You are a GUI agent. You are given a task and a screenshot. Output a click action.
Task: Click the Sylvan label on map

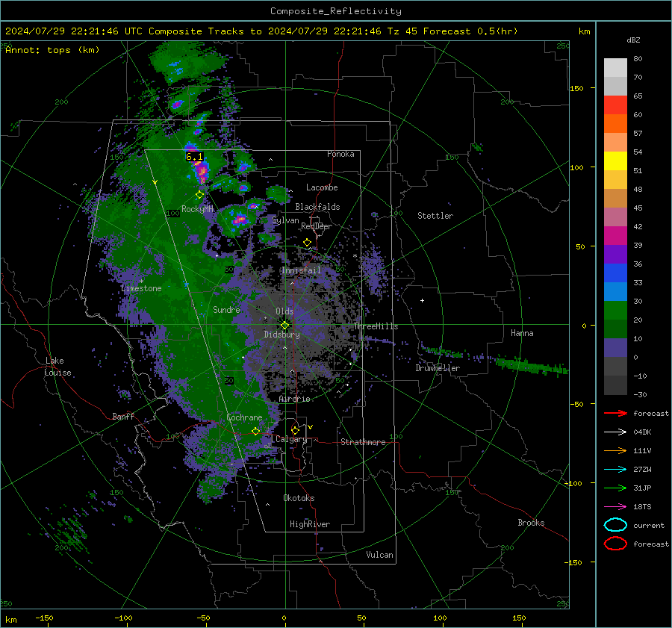coord(285,220)
